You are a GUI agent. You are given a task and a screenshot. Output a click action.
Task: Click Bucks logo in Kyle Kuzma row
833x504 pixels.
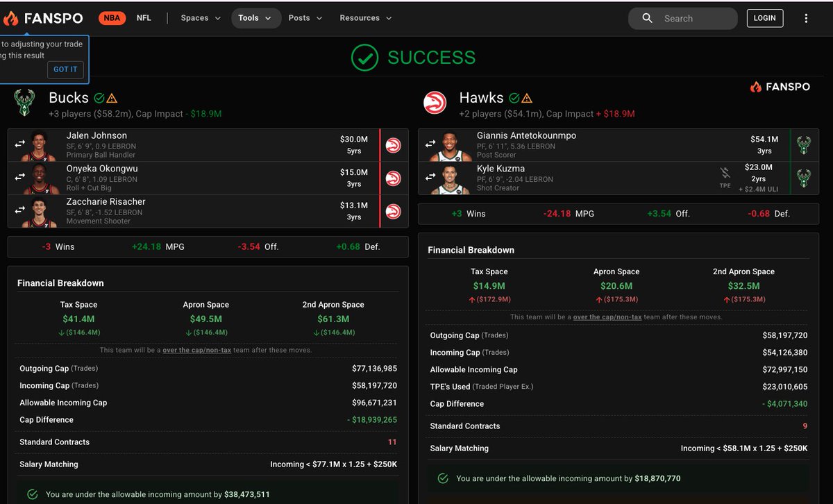(x=804, y=178)
